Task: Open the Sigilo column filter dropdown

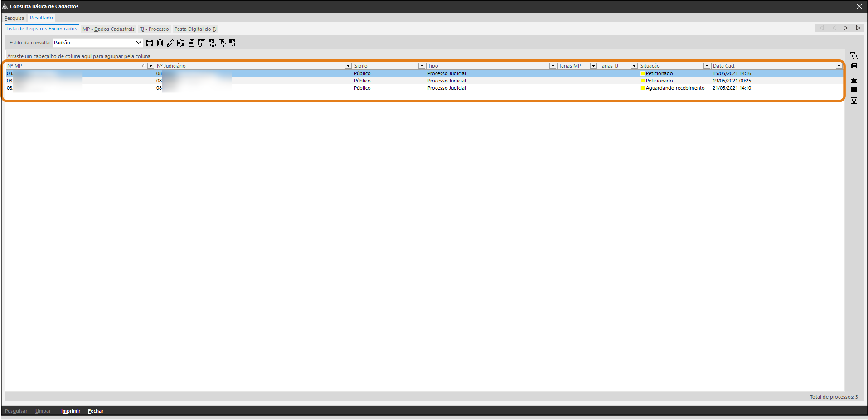Action: point(422,66)
